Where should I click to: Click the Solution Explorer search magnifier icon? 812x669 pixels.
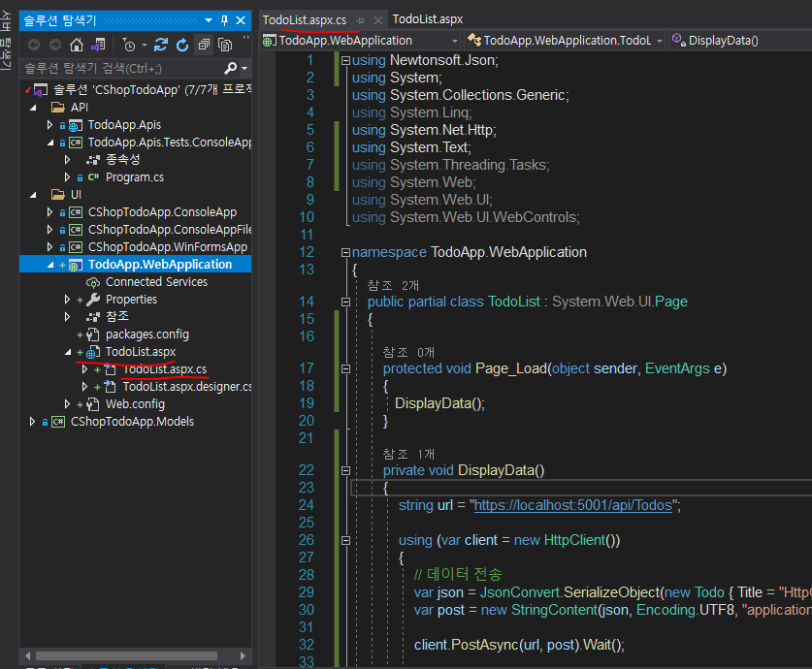tap(230, 68)
